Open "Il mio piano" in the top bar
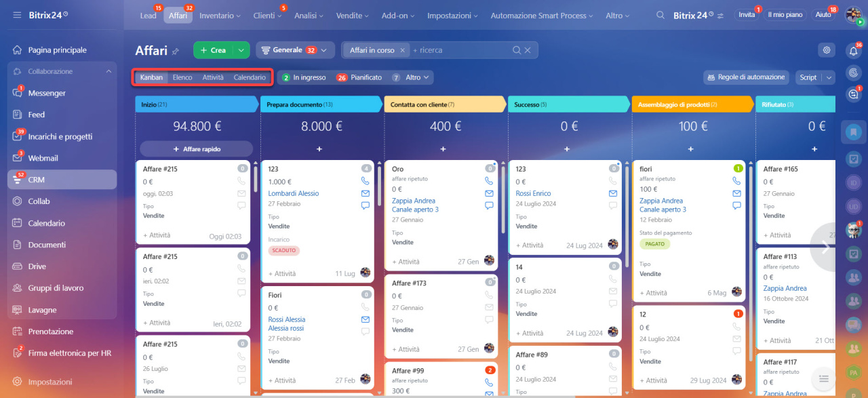This screenshot has height=398, width=868. click(785, 15)
